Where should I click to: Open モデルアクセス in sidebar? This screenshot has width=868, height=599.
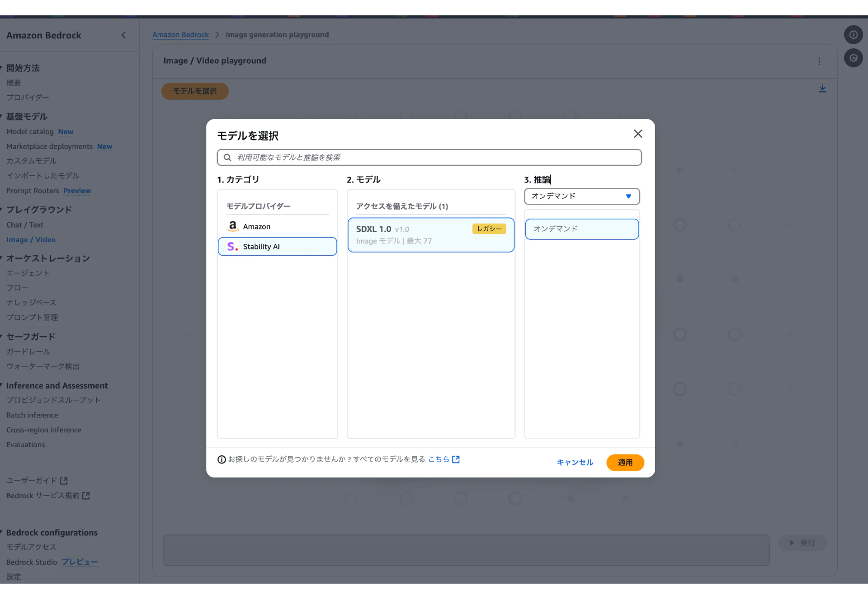click(31, 547)
